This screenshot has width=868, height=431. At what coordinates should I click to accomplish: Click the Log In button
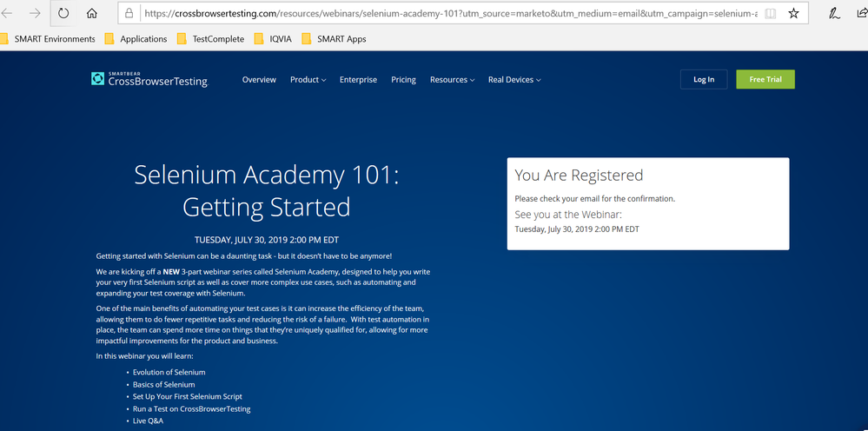704,79
